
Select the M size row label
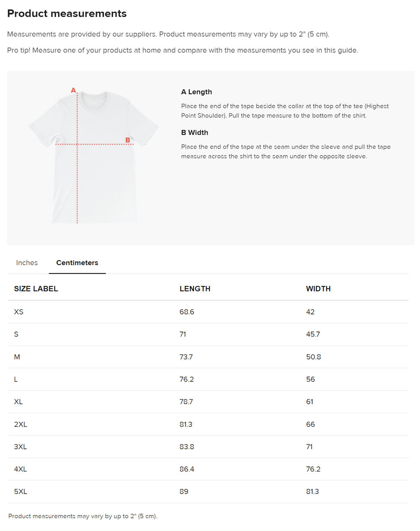coord(17,357)
